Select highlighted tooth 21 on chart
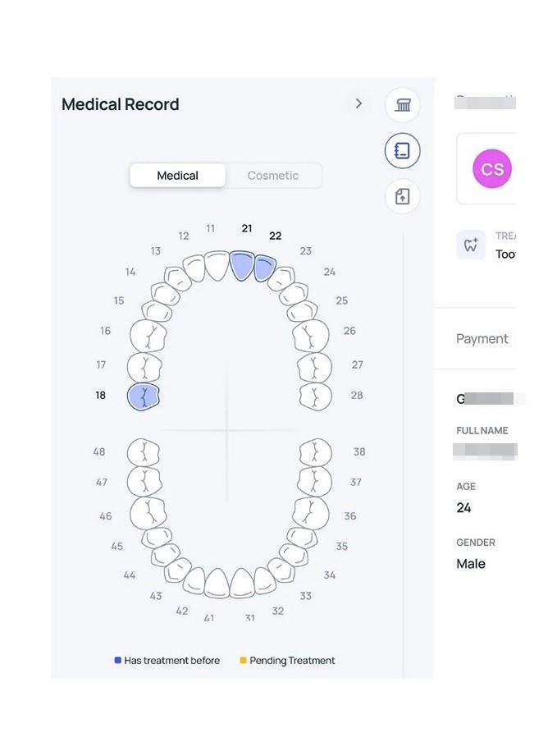557x756 pixels. 242,265
